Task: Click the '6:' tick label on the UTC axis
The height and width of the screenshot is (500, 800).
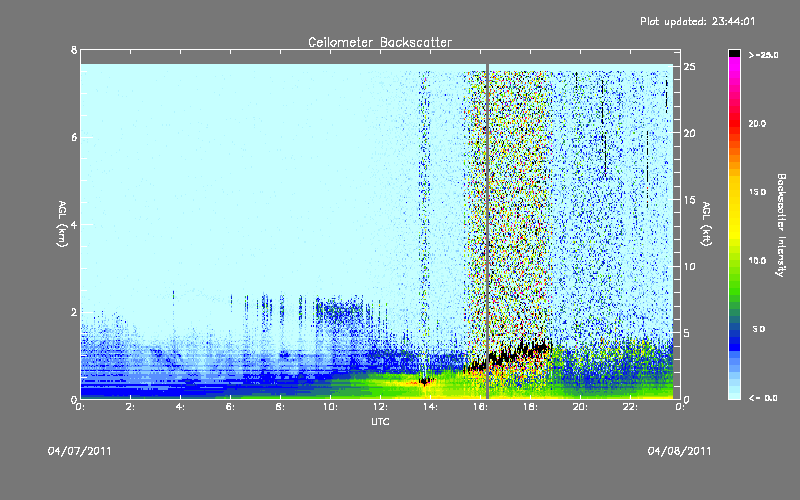Action: coord(230,407)
